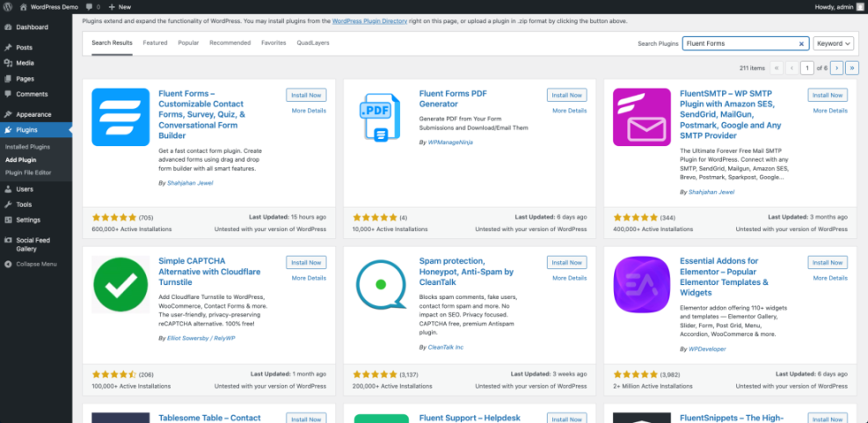
Task: Open Installed Plugins in sidebar submenu
Action: 27,147
